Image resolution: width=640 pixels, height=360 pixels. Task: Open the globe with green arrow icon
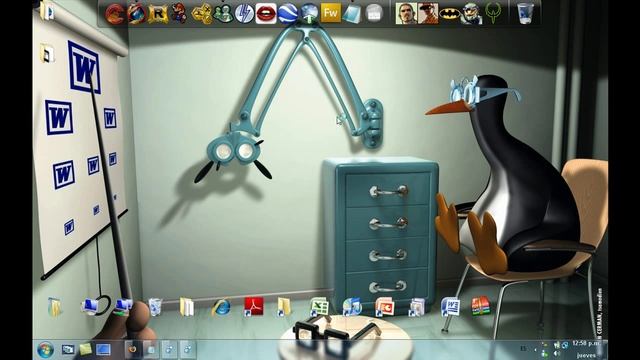[x=309, y=13]
